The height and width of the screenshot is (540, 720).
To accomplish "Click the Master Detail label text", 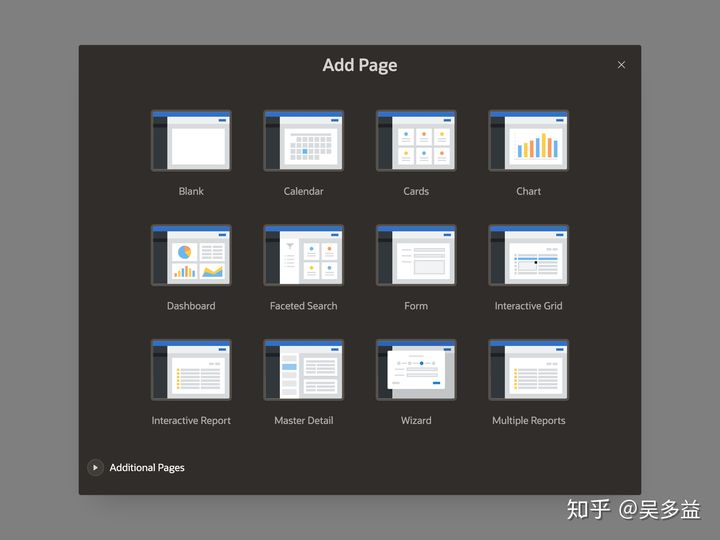I will tap(304, 421).
